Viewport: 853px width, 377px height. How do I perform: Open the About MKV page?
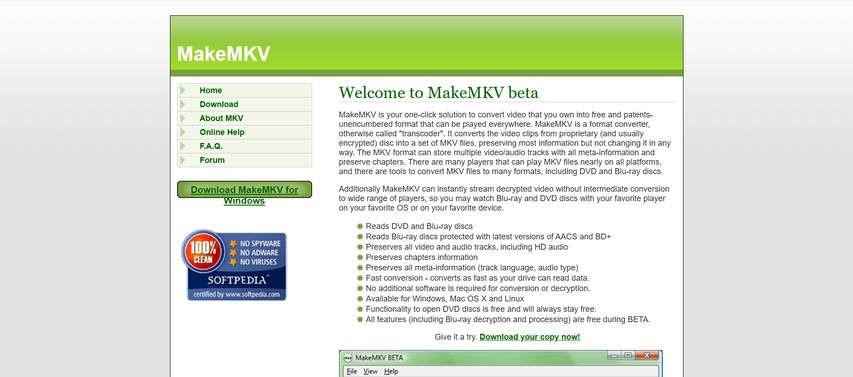(221, 118)
